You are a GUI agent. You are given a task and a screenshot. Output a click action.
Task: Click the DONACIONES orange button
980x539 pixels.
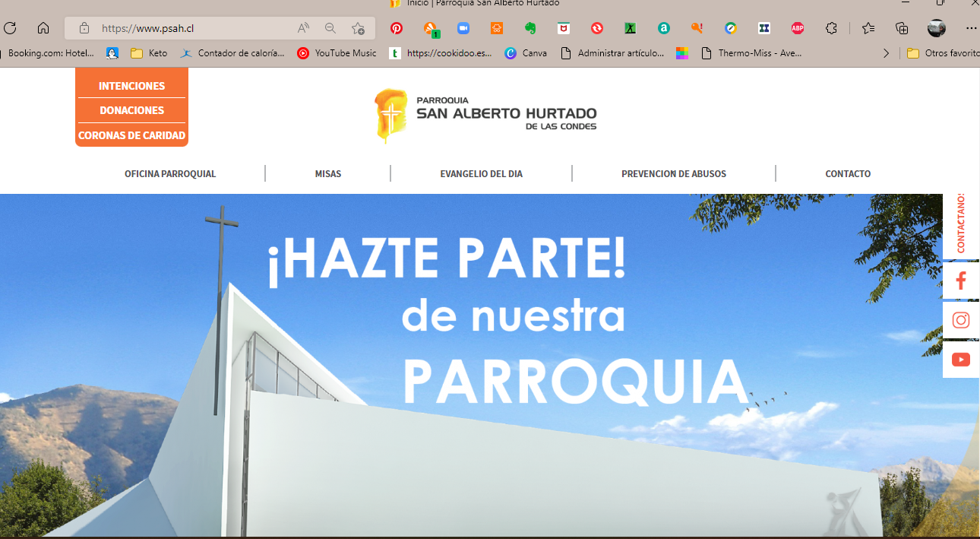coord(131,110)
